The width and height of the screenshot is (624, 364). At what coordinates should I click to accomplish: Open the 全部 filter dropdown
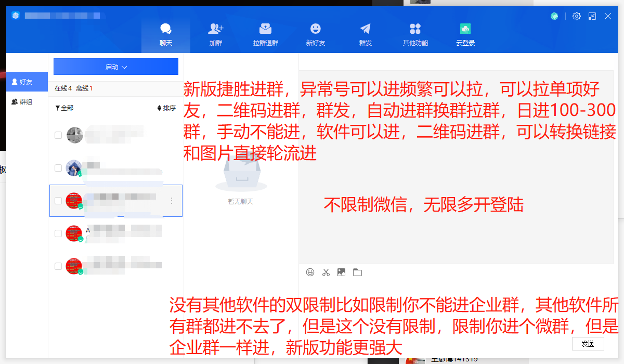[x=64, y=108]
